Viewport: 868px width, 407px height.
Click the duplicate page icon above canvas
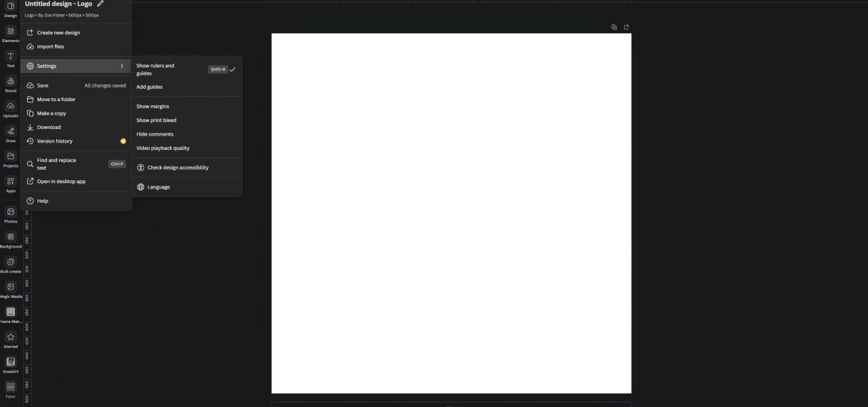[614, 27]
